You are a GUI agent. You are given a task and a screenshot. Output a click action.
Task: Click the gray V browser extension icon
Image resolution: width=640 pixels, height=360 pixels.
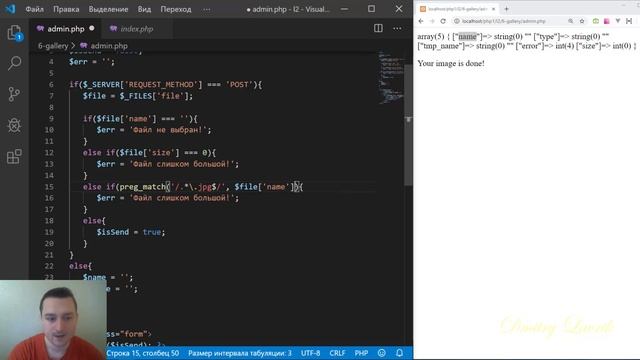tap(618, 21)
